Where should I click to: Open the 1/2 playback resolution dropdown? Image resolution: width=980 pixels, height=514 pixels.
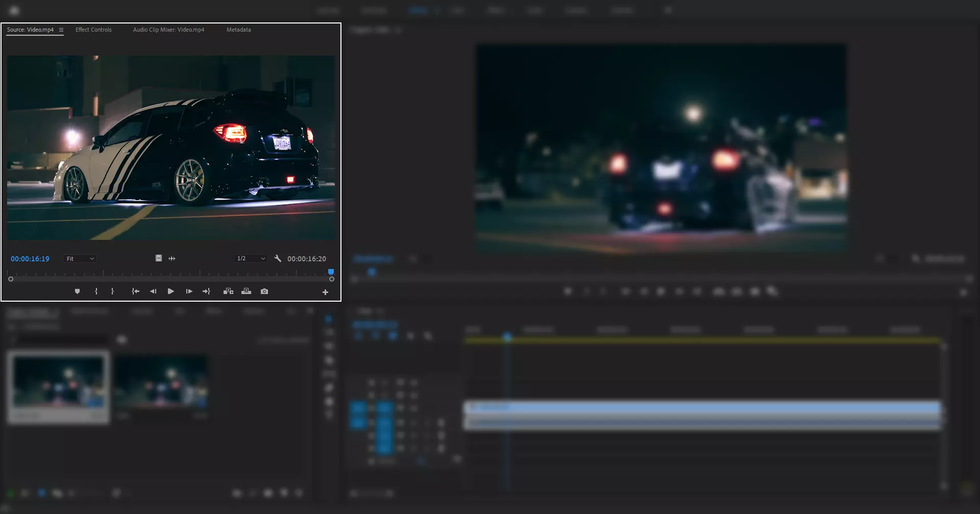point(251,259)
